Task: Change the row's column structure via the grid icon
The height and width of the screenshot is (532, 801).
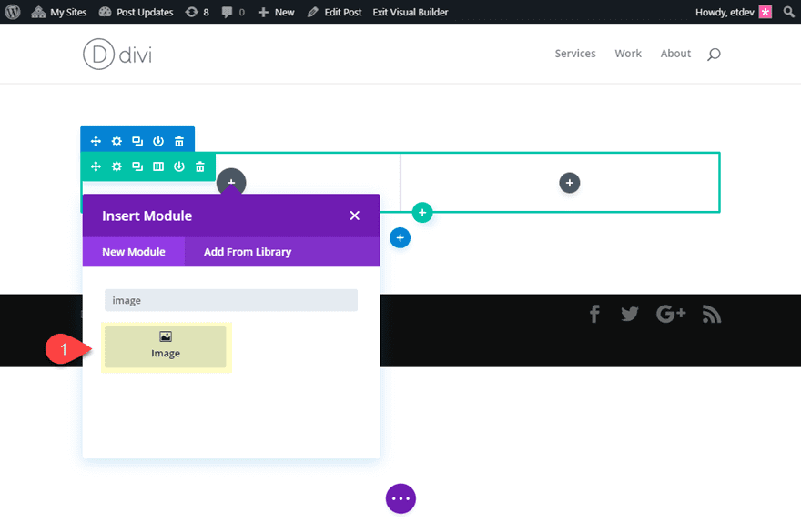Action: click(158, 166)
